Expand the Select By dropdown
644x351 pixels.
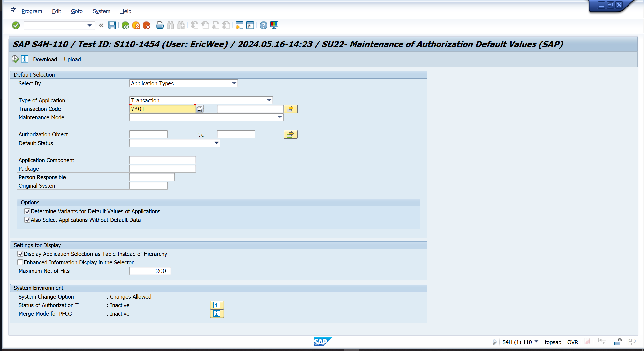234,83
